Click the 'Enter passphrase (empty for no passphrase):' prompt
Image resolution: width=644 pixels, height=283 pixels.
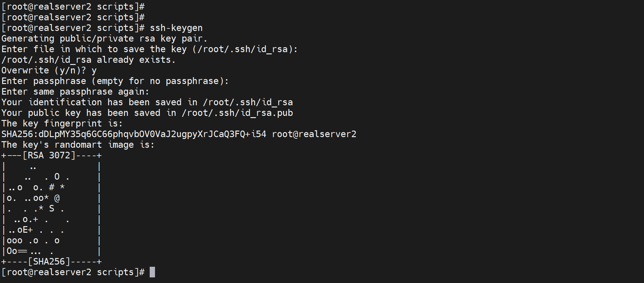[115, 81]
